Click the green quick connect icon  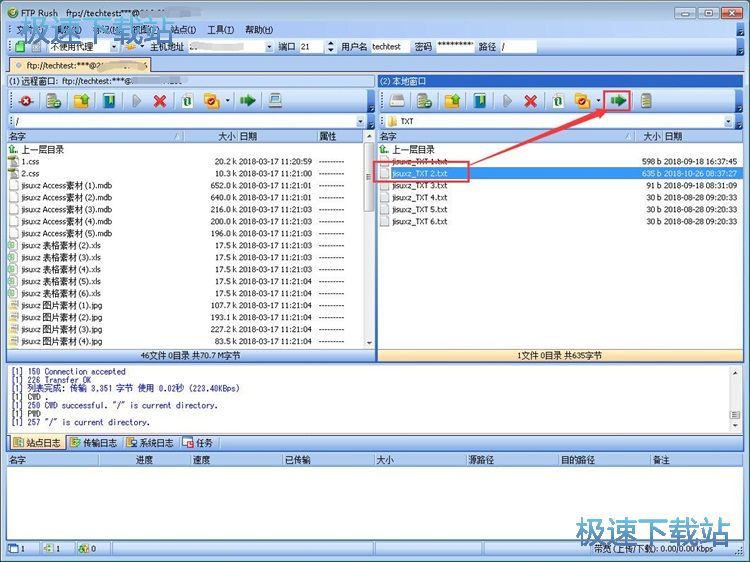[x=20, y=46]
